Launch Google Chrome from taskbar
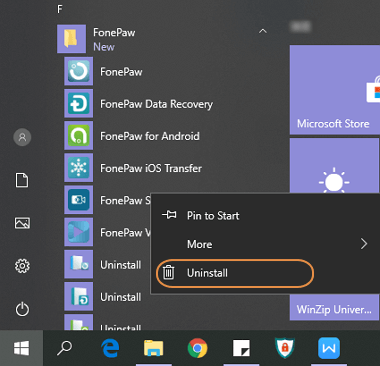 [197, 348]
